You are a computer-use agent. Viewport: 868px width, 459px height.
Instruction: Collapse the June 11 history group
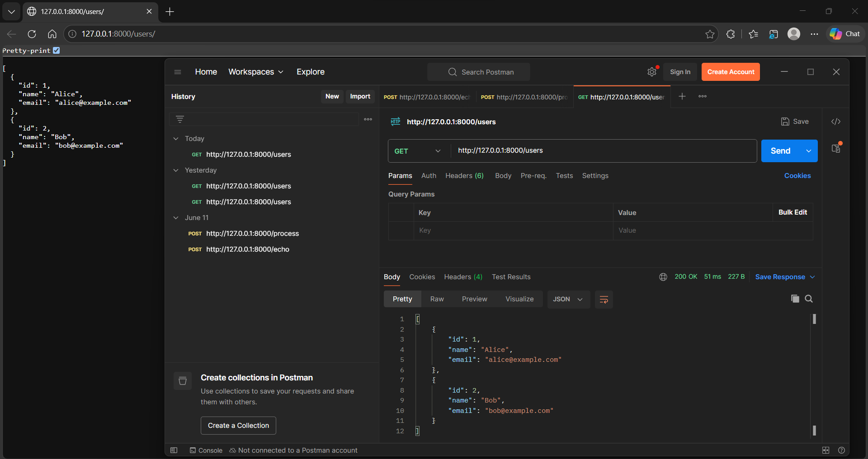click(176, 218)
